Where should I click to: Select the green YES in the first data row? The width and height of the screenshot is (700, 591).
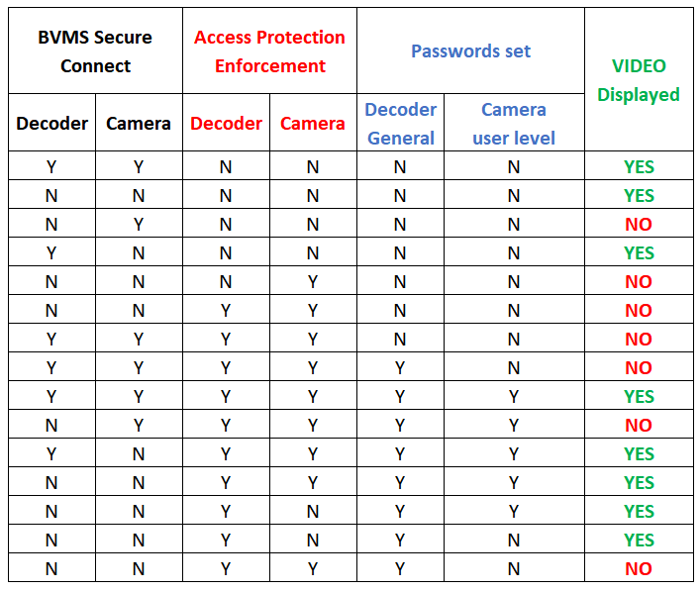coord(639,167)
